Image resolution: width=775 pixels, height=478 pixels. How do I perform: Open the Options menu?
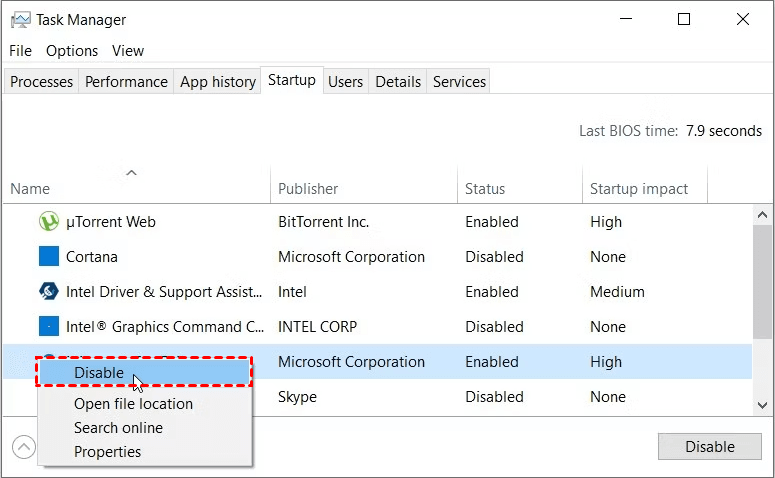point(72,51)
